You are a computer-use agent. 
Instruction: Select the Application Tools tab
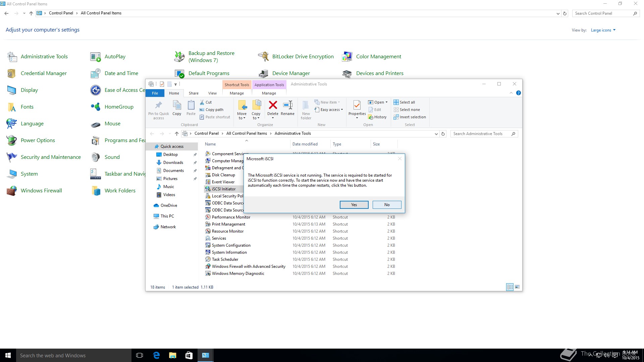point(269,85)
